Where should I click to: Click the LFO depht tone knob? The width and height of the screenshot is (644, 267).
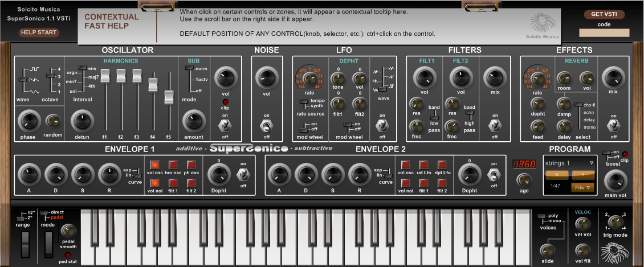pos(338,79)
